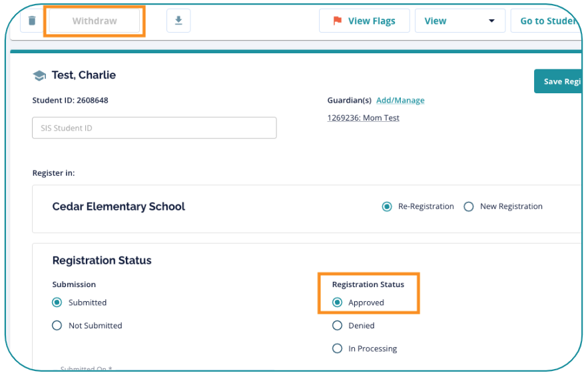Save the registration using Save button
The height and width of the screenshot is (377, 588).
(559, 81)
